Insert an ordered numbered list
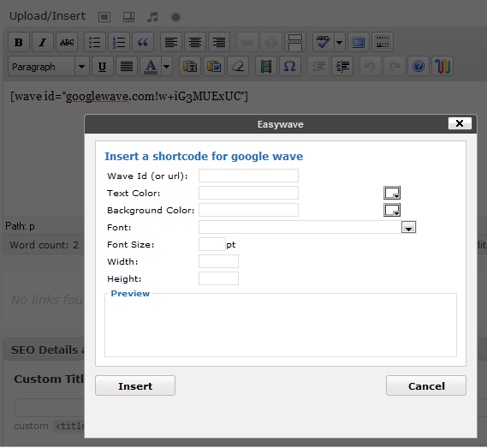Image resolution: width=487 pixels, height=448 pixels. point(119,42)
